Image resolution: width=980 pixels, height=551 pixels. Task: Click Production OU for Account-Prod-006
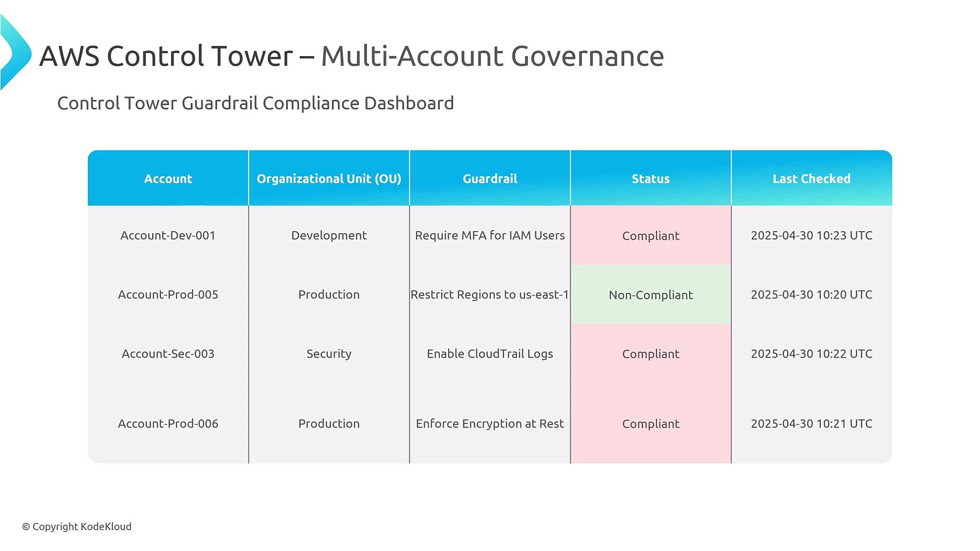(329, 423)
